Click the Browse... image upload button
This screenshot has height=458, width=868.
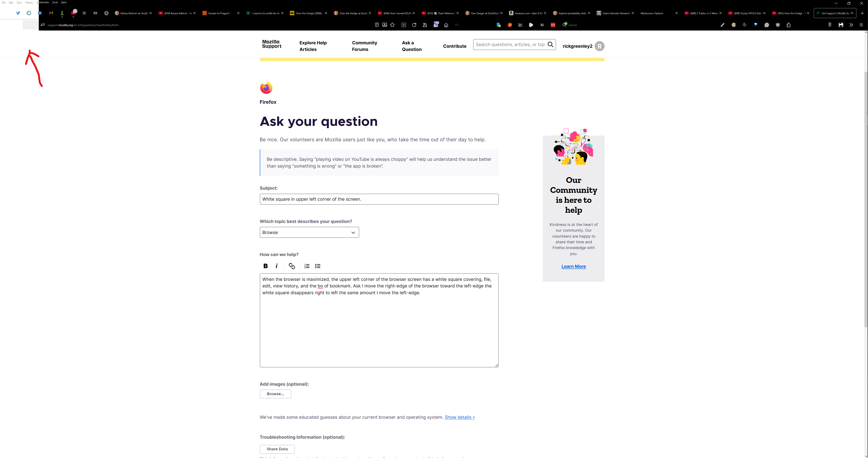[275, 394]
